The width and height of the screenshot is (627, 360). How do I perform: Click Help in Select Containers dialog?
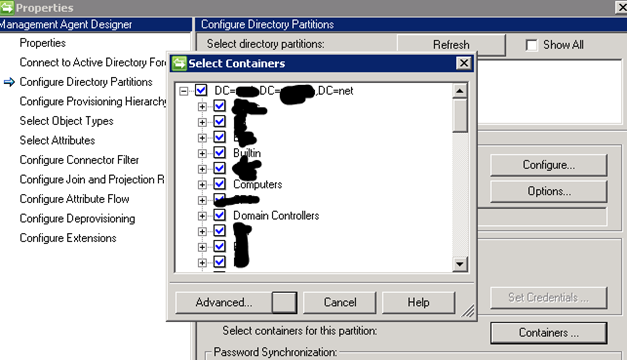click(x=418, y=302)
